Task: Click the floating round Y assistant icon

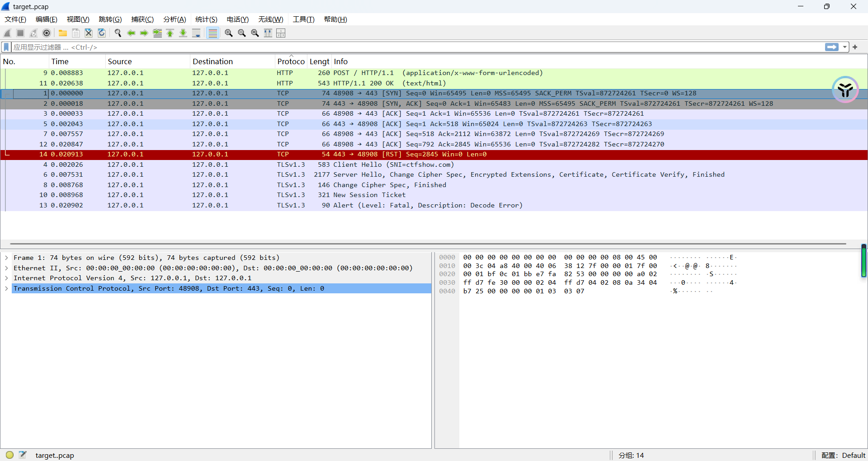Action: coord(845,89)
